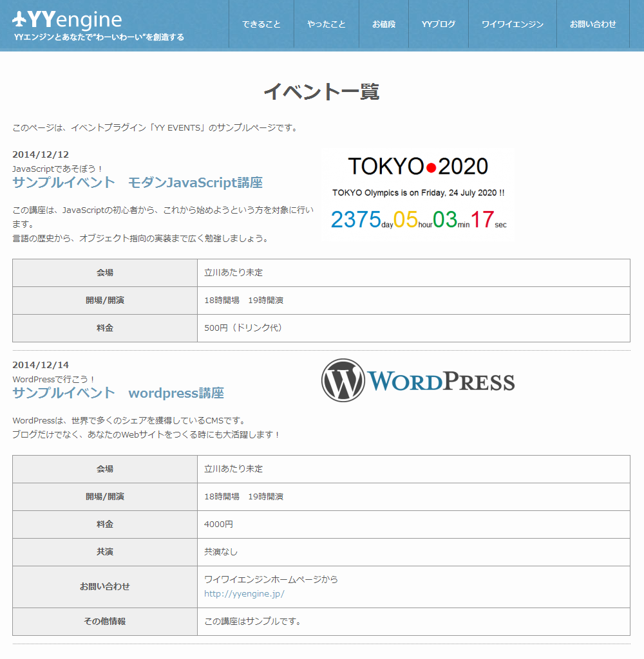Select the イベント一覧 page heading

click(x=322, y=91)
